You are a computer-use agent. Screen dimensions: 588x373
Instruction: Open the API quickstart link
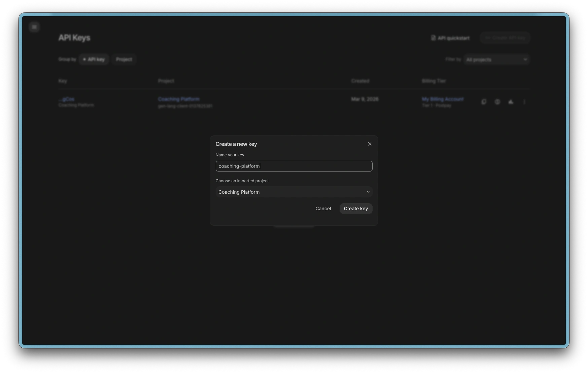(453, 38)
